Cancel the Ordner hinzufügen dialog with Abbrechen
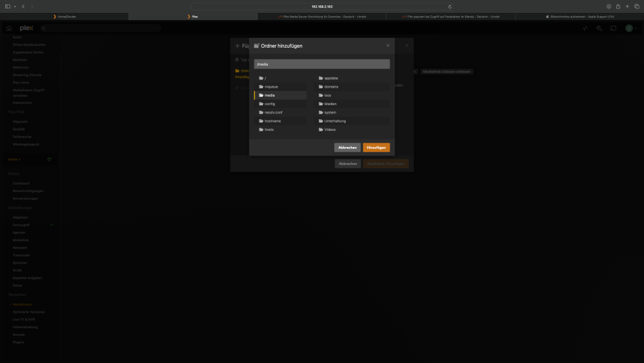This screenshot has height=363, width=644. (x=348, y=148)
